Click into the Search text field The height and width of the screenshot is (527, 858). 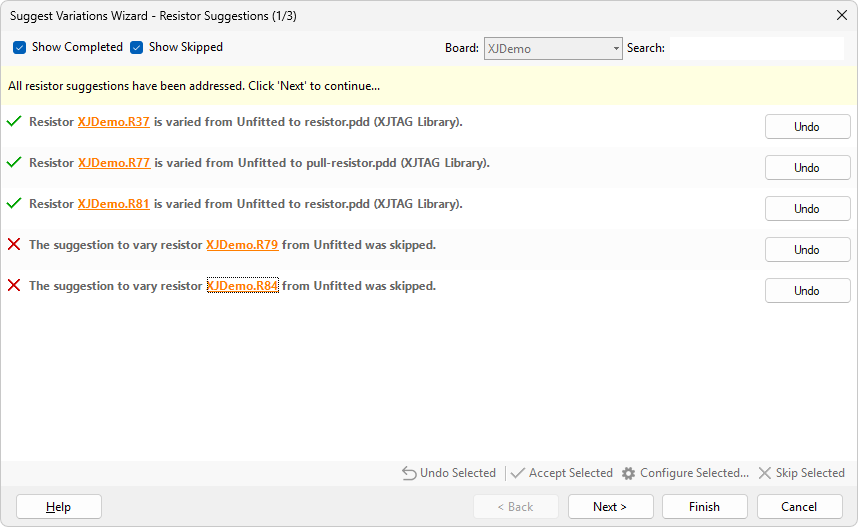pos(756,48)
